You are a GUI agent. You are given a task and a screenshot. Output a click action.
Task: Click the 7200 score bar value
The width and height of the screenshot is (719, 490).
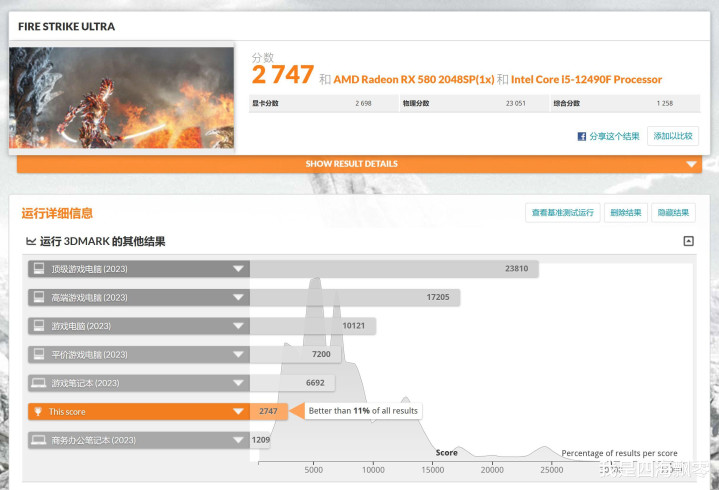(x=321, y=354)
